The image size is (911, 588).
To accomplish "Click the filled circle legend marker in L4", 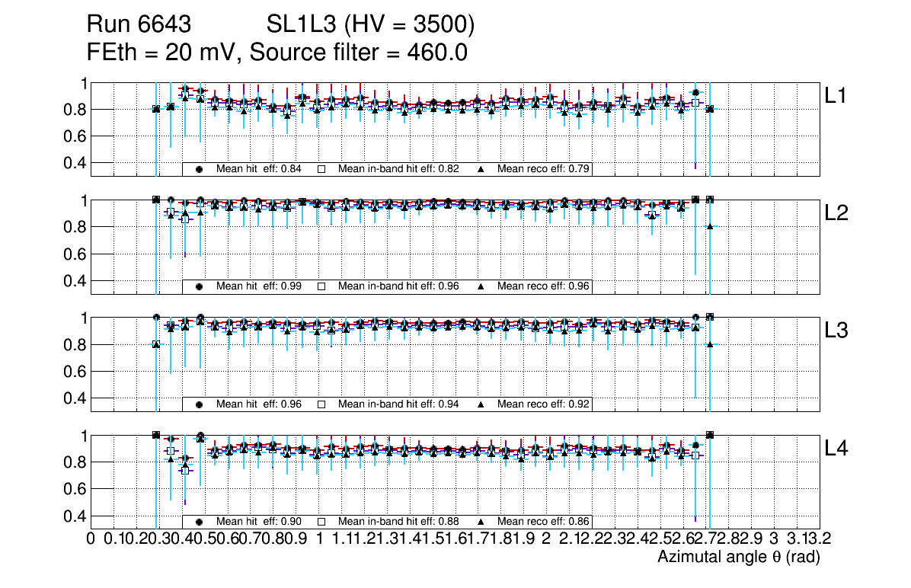I will click(x=200, y=522).
